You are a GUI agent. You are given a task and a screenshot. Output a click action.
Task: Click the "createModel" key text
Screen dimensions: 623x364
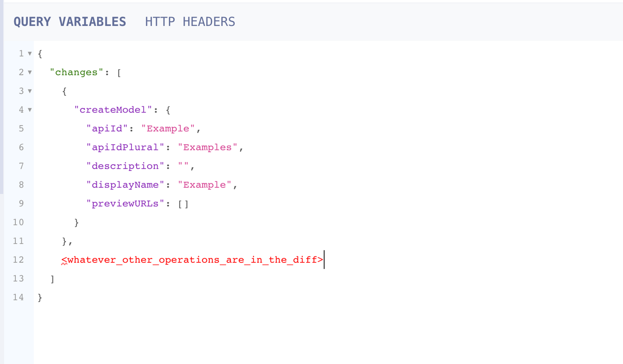(113, 110)
